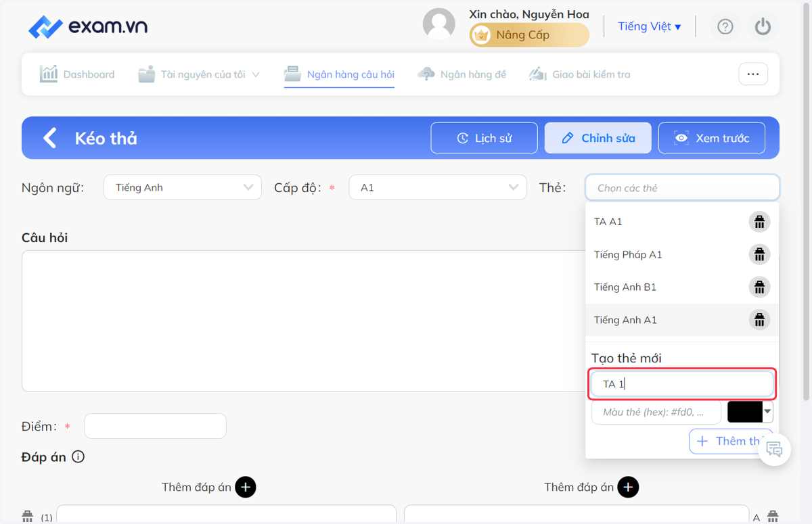Click the page vertical scrollbar
The image size is (812, 524).
click(805, 203)
